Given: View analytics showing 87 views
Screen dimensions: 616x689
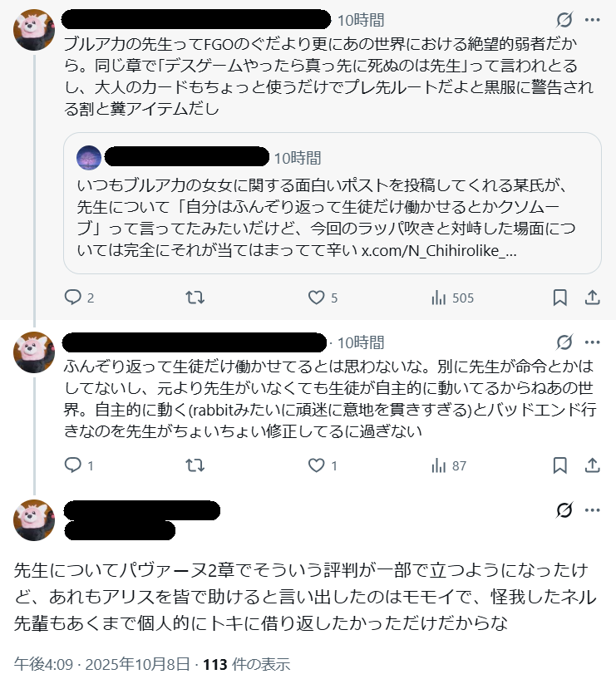Looking at the screenshot, I should coord(439,465).
